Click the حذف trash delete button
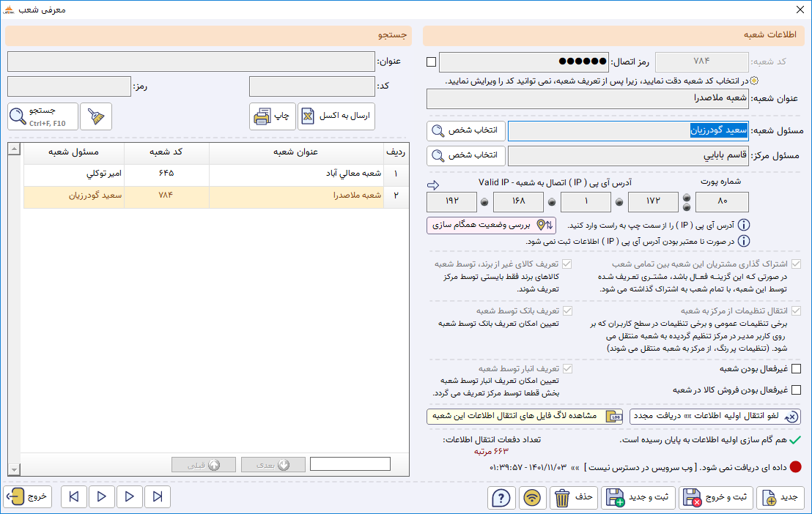Screen dimensions: 812x514 pyautogui.click(x=573, y=497)
